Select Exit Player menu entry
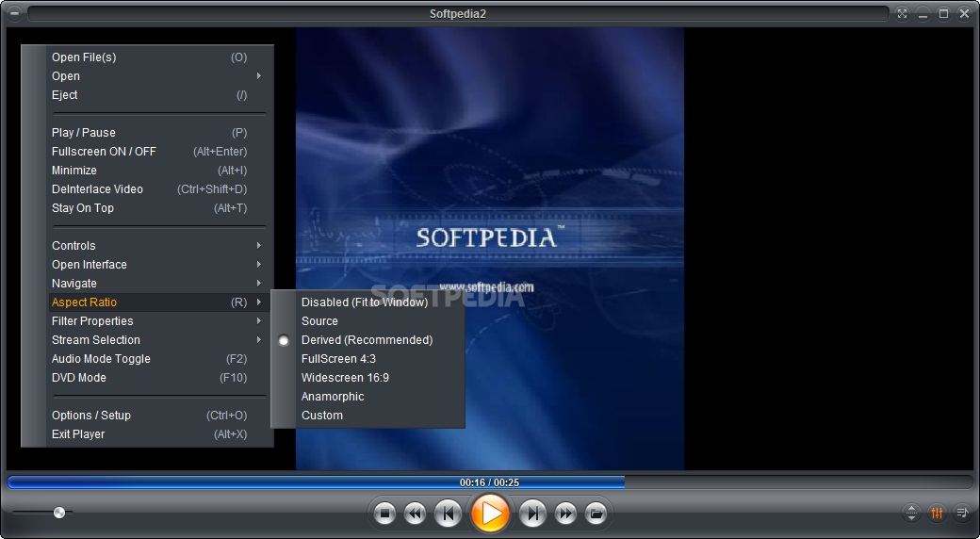 [159, 434]
